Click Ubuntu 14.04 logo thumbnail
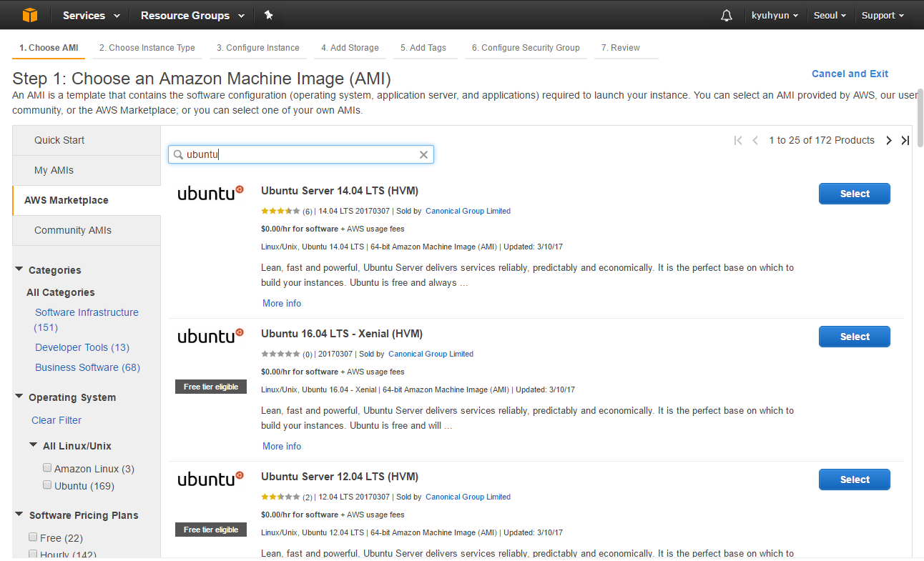 click(211, 193)
